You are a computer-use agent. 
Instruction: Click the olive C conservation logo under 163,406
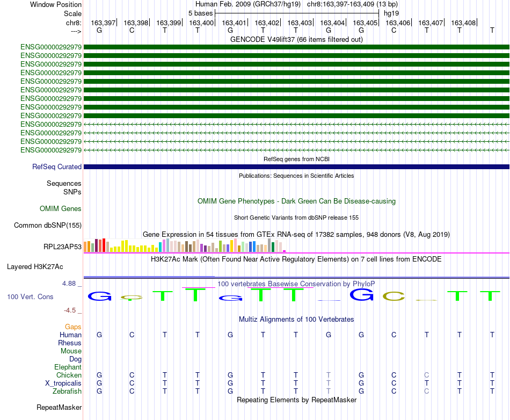click(x=394, y=296)
